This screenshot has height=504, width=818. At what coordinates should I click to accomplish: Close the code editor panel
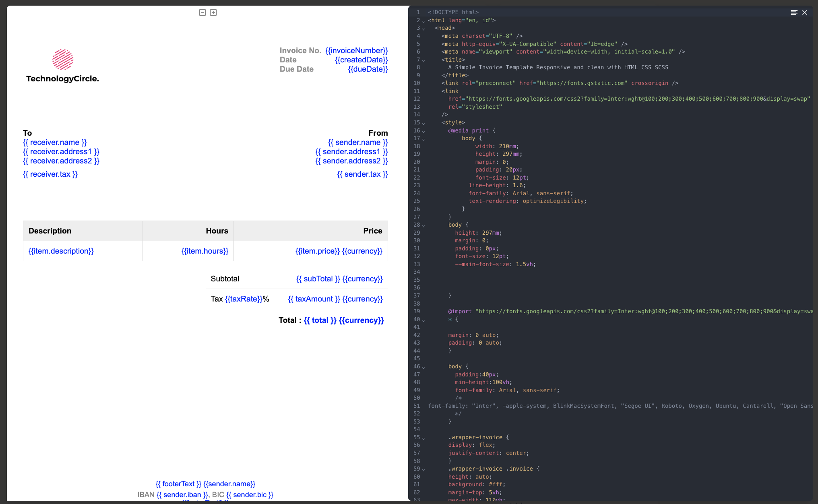tap(805, 12)
